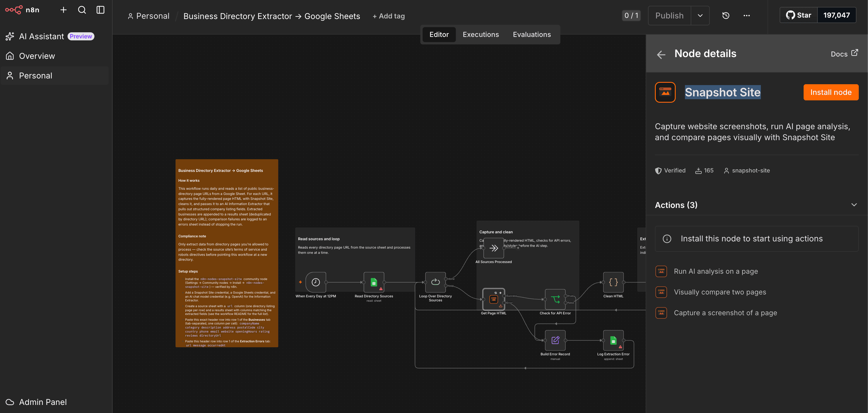Click Build Error Record node
The image size is (868, 413).
(x=555, y=340)
